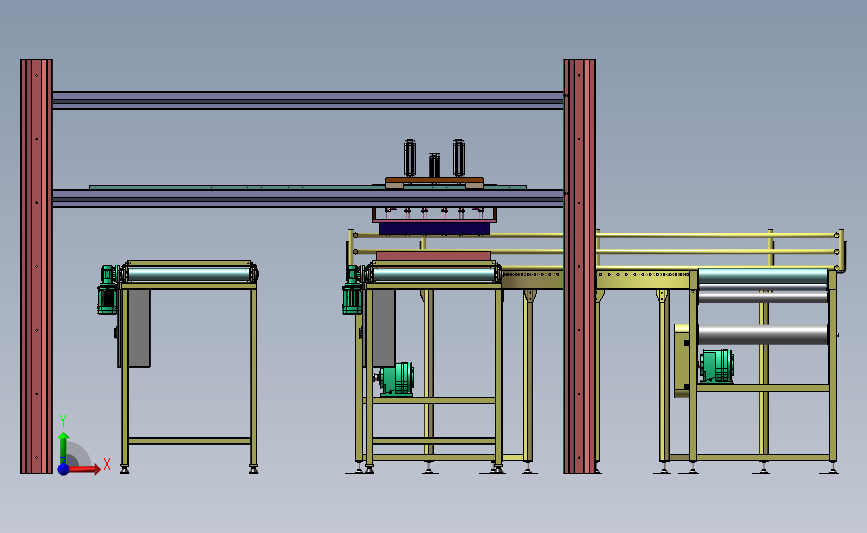
Task: Click the green "Y" axis label
Action: click(63, 421)
